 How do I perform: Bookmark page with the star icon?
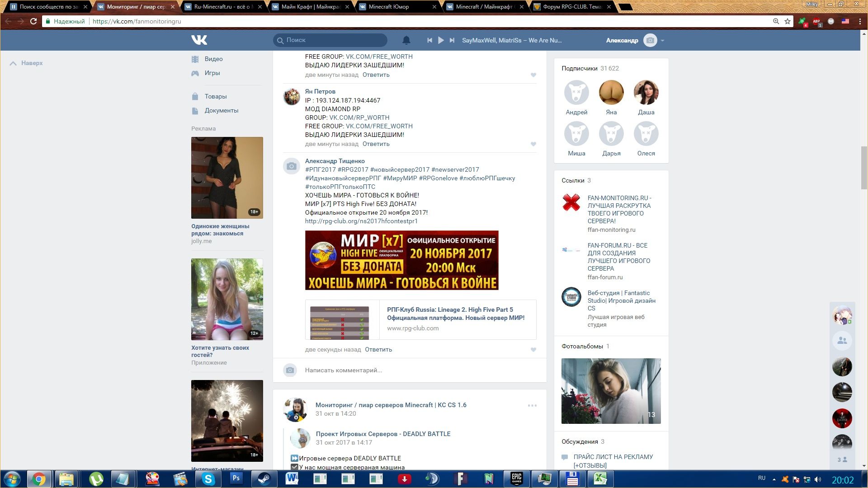pos(787,21)
